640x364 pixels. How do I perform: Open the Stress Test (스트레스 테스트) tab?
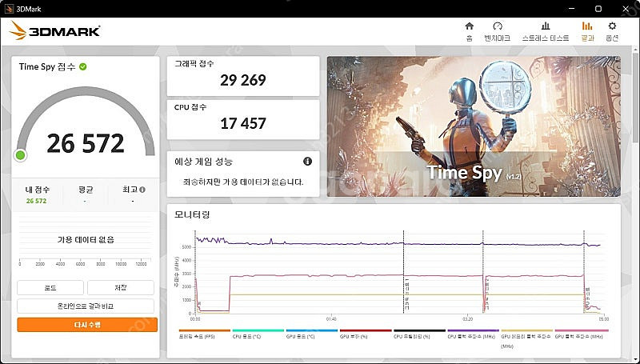(546, 32)
